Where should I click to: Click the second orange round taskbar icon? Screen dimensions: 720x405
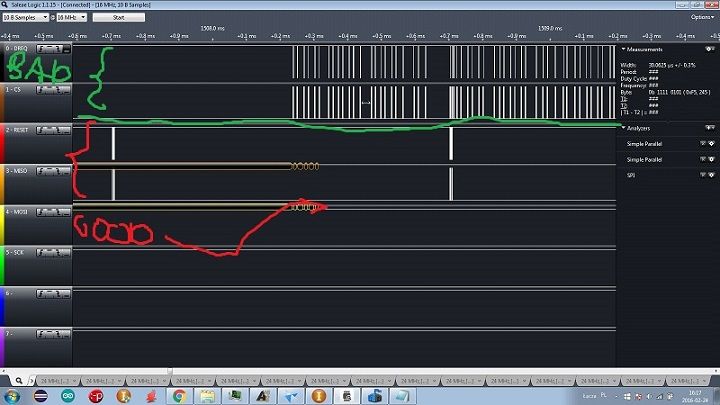(x=319, y=396)
